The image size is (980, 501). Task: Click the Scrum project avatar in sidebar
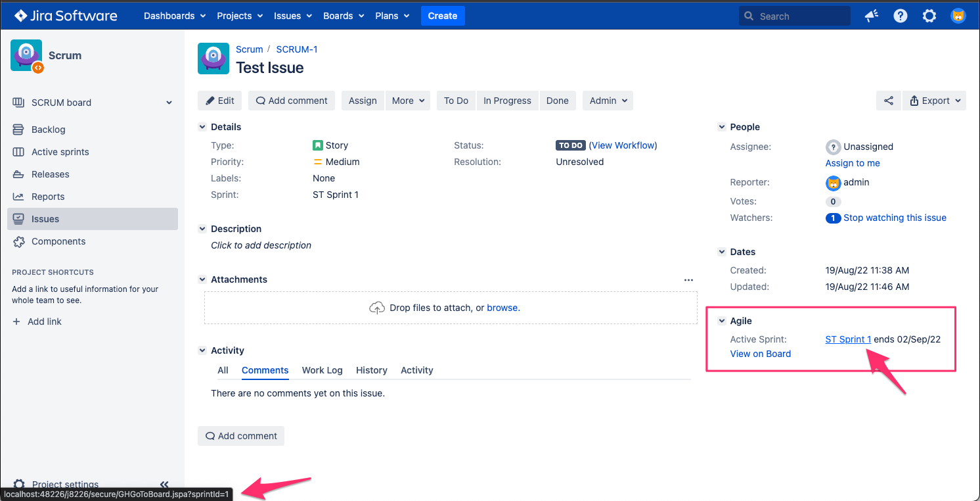click(26, 55)
